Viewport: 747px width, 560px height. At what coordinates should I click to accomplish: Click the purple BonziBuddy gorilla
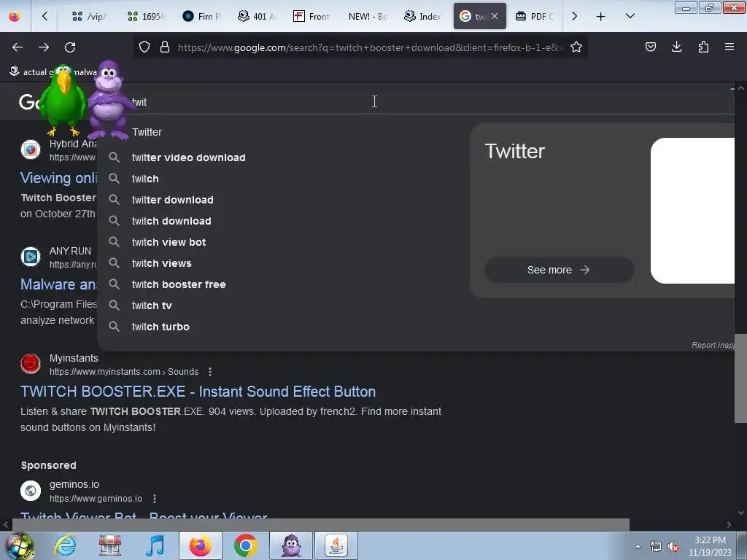109,100
